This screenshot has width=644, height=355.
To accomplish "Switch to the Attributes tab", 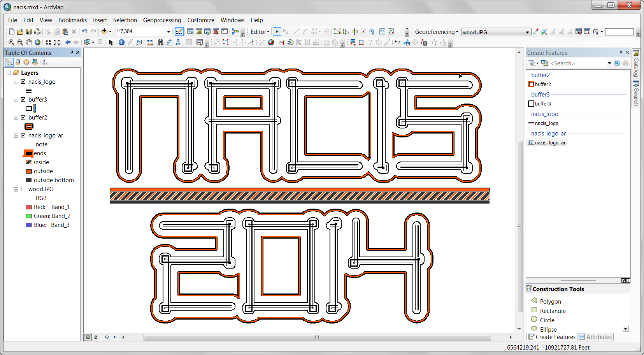I will tap(595, 337).
